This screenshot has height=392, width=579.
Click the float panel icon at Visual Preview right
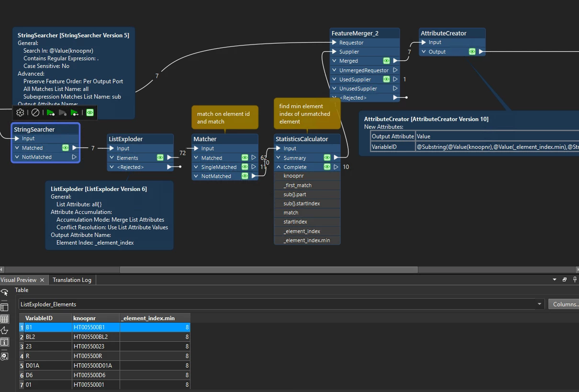point(565,280)
